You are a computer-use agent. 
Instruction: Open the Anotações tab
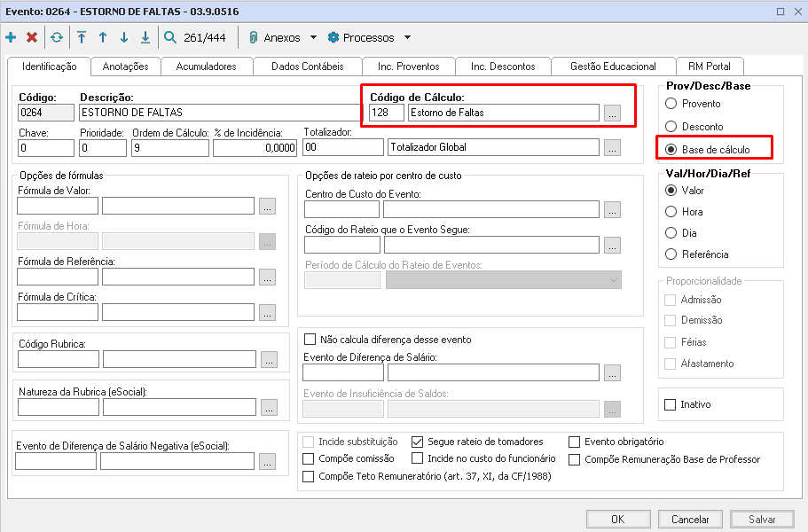(126, 66)
